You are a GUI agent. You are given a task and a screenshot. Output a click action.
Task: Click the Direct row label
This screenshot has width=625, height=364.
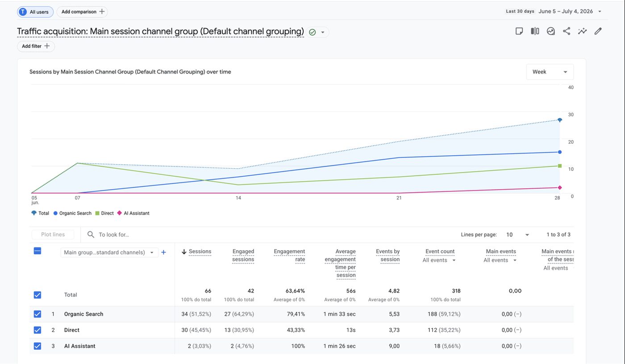coord(72,330)
